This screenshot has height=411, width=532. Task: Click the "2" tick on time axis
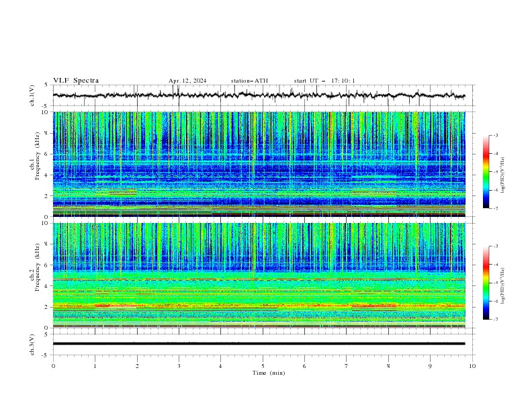[137, 366]
